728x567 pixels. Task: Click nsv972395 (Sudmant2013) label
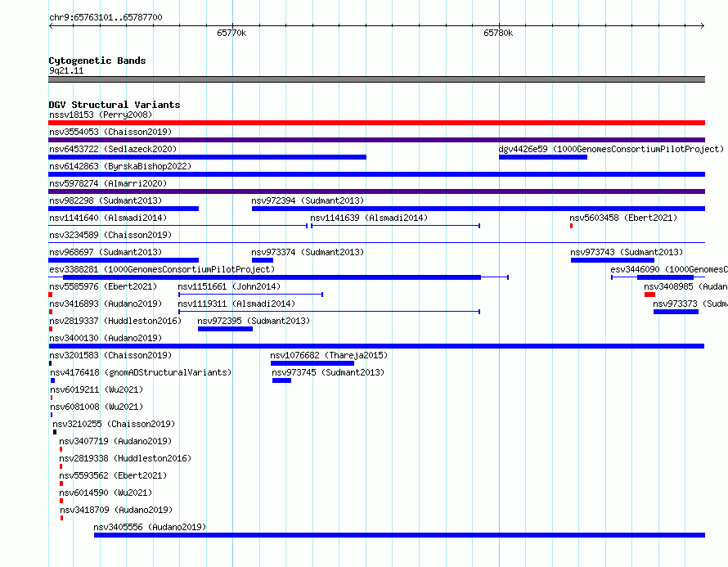[254, 321]
